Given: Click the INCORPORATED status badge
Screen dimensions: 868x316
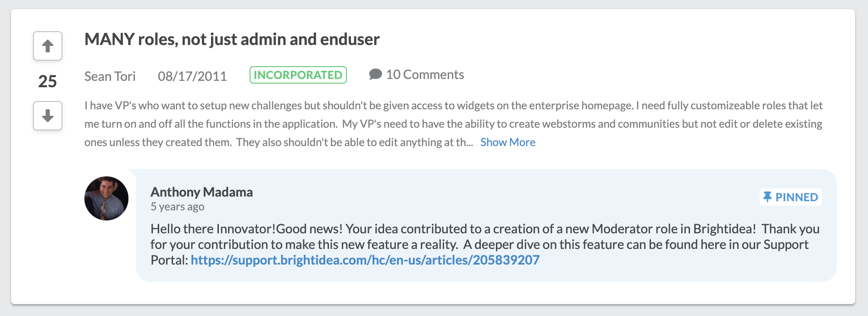Looking at the screenshot, I should [x=298, y=75].
